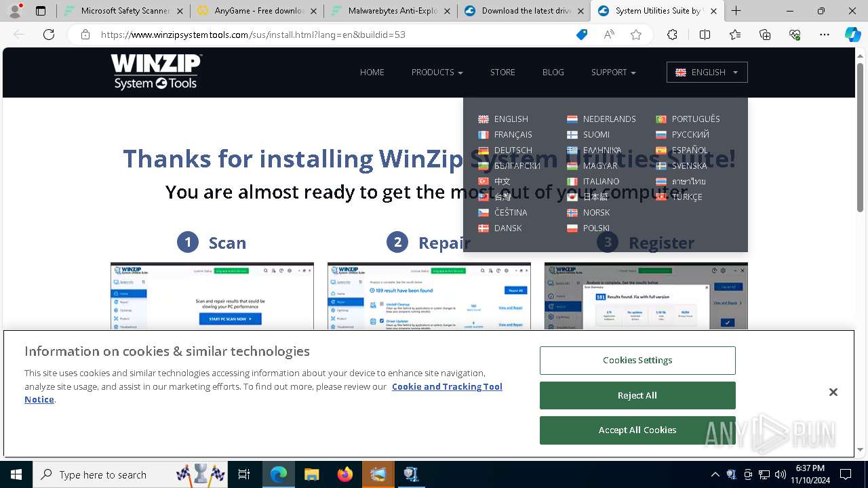Show hidden system tray icons

click(715, 474)
